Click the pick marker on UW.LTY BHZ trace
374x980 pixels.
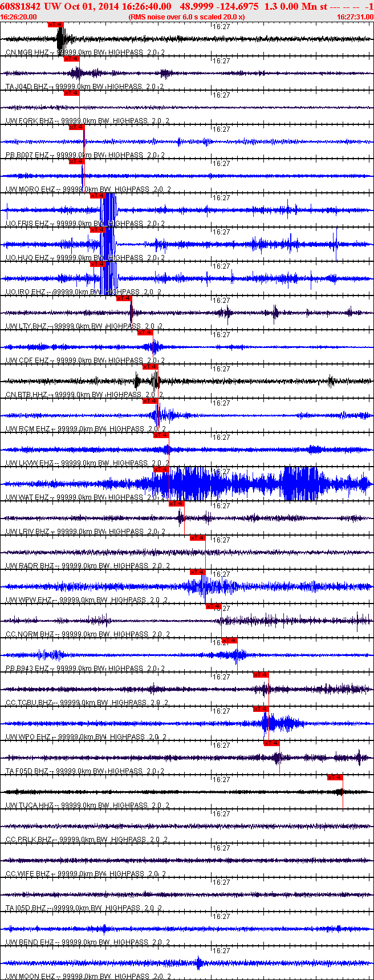coord(124,298)
